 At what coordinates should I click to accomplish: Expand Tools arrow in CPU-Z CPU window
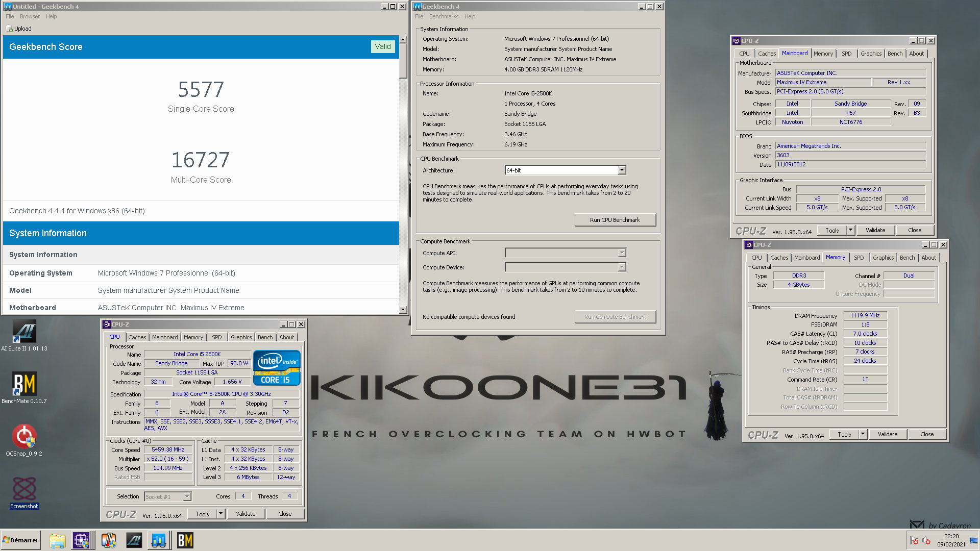tap(221, 514)
